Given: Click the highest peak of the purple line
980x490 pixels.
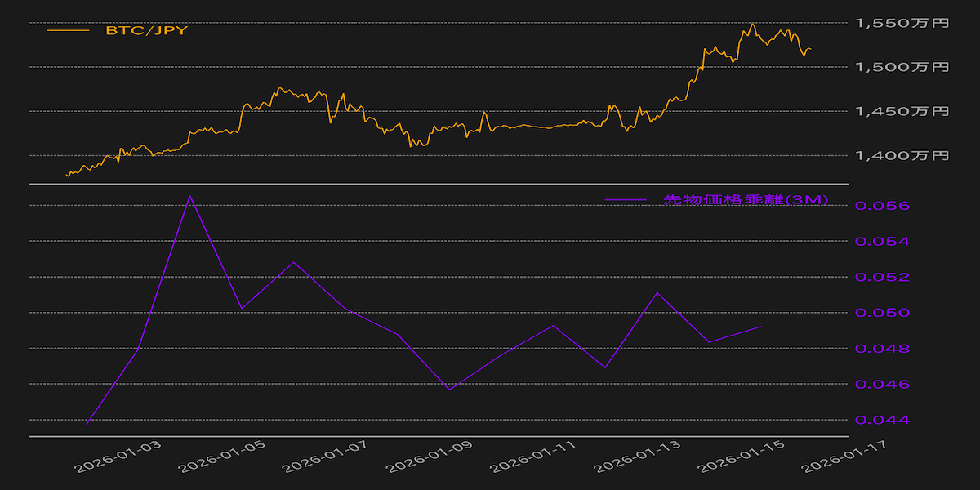Looking at the screenshot, I should [x=189, y=196].
